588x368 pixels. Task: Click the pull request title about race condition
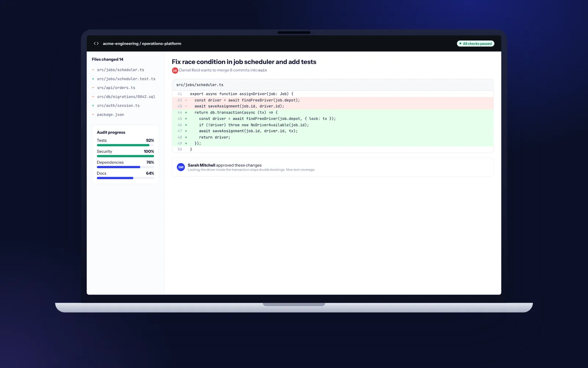point(244,62)
